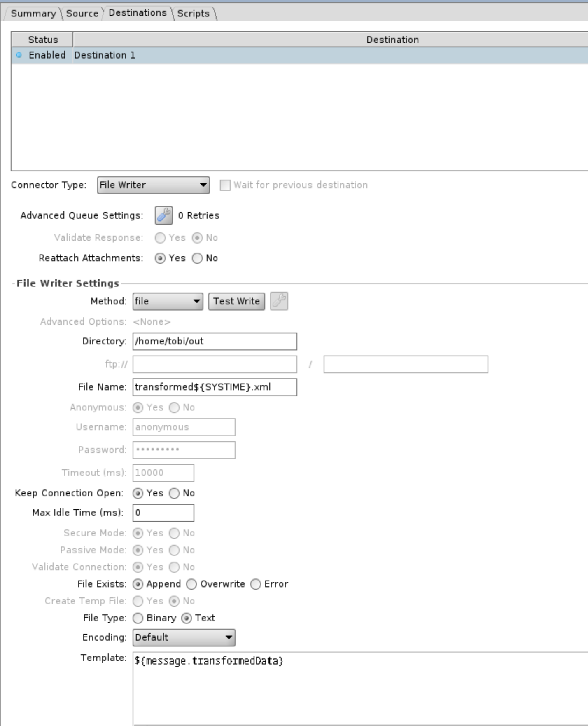Viewport: 588px width, 726px height.
Task: Select No for Keep Connection Open
Action: 175,494
